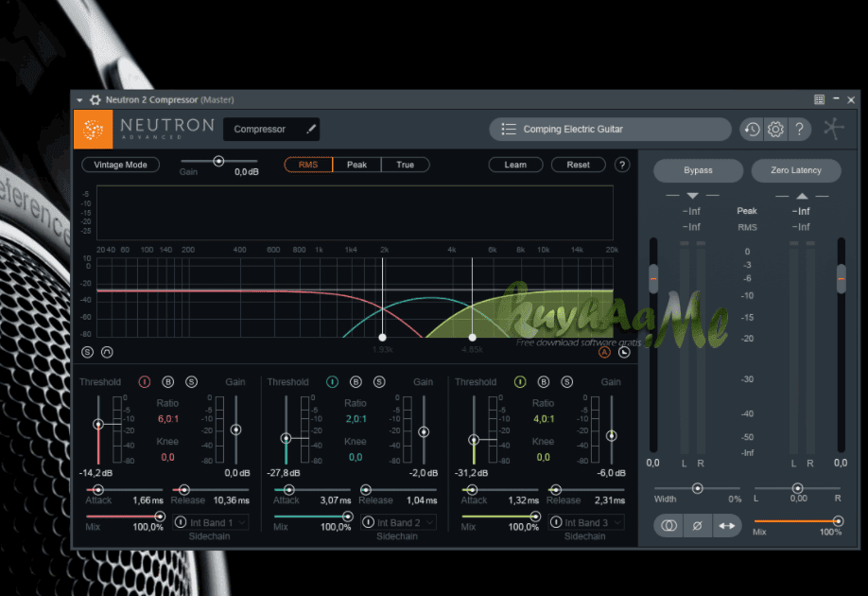The height and width of the screenshot is (596, 868).
Task: Click the Reset button
Action: [579, 165]
